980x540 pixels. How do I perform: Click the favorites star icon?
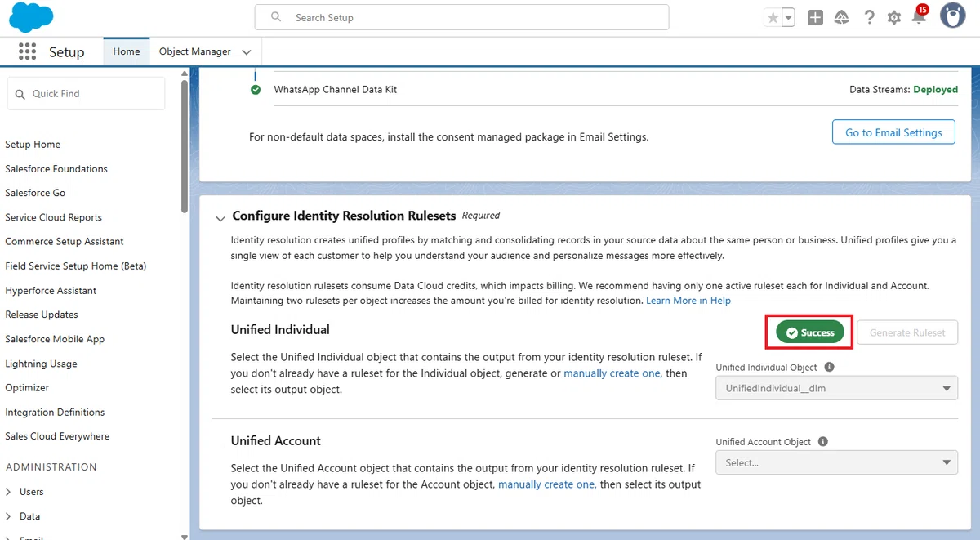click(x=772, y=17)
